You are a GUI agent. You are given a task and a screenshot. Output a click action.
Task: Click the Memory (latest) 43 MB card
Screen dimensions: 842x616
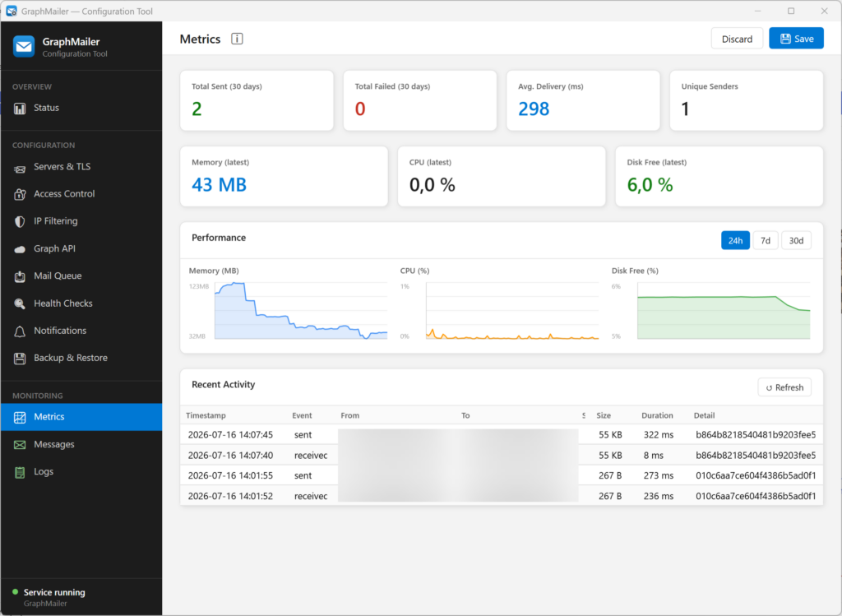pyautogui.click(x=284, y=176)
